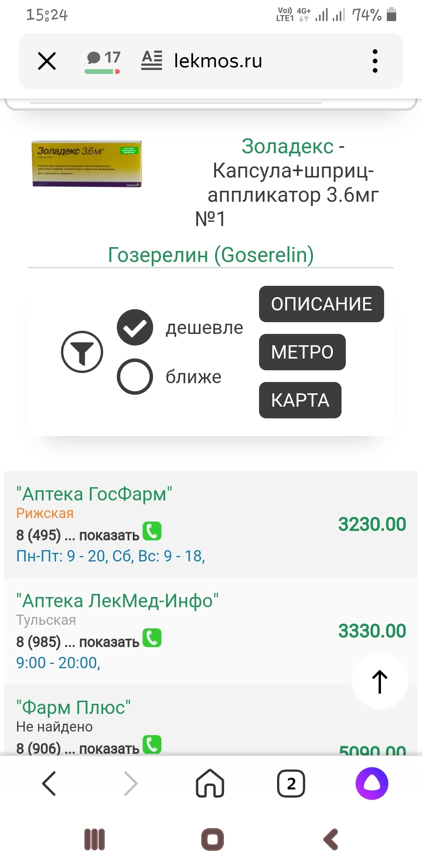Call Аптека ГосФарм via green phone icon
The image size is (422, 868).
pos(152,531)
